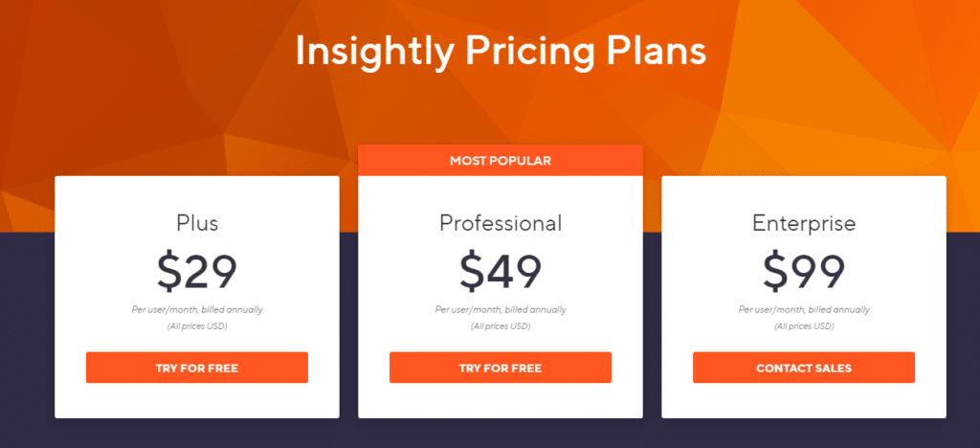Click CONTACT SALES on the Enterprise plan
This screenshot has width=980, height=448.
[804, 368]
